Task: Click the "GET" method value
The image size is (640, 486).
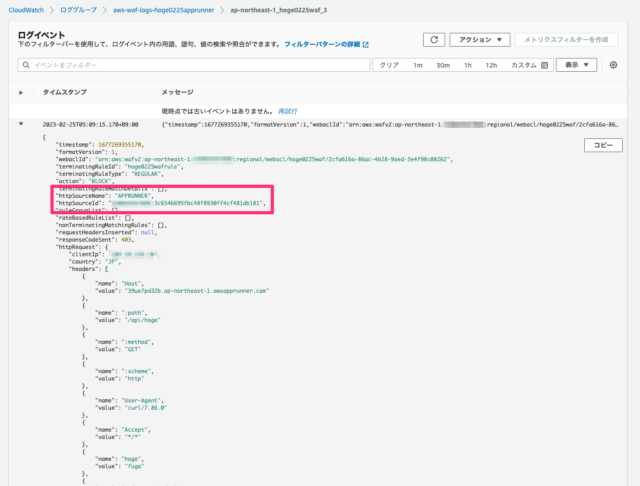Action: (x=133, y=350)
